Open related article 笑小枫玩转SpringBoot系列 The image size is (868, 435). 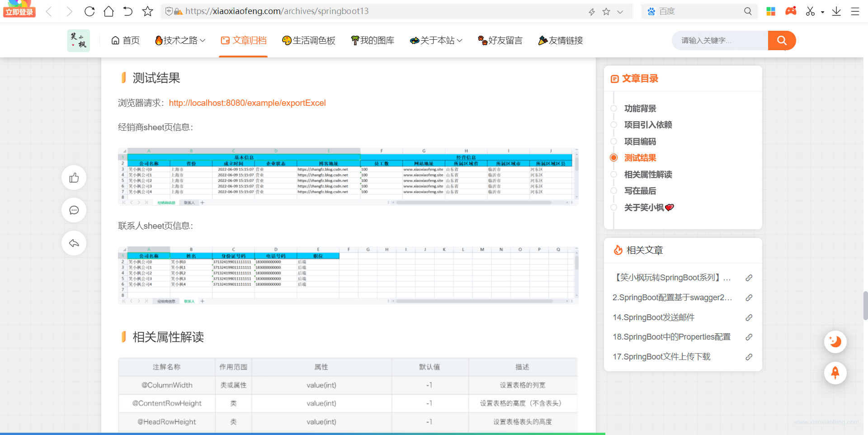point(671,278)
